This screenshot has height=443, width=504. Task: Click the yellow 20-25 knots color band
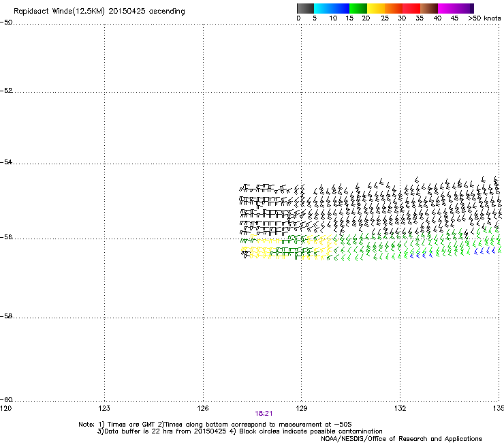point(376,8)
